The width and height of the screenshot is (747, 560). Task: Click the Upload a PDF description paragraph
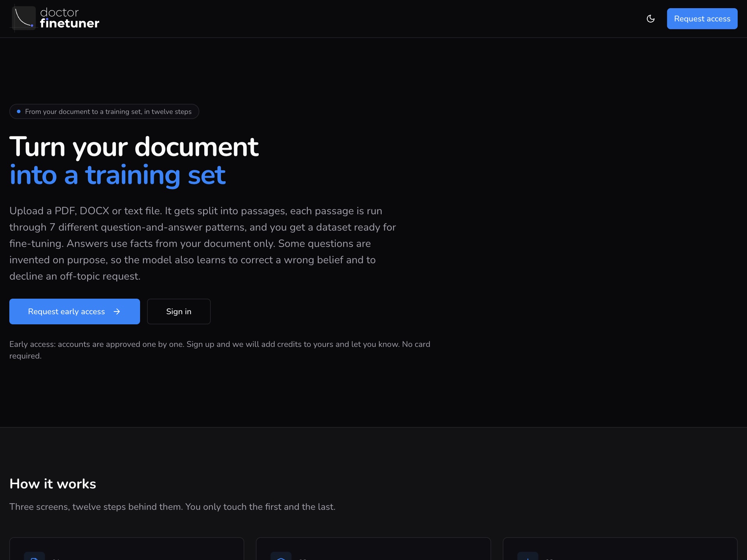click(x=203, y=243)
